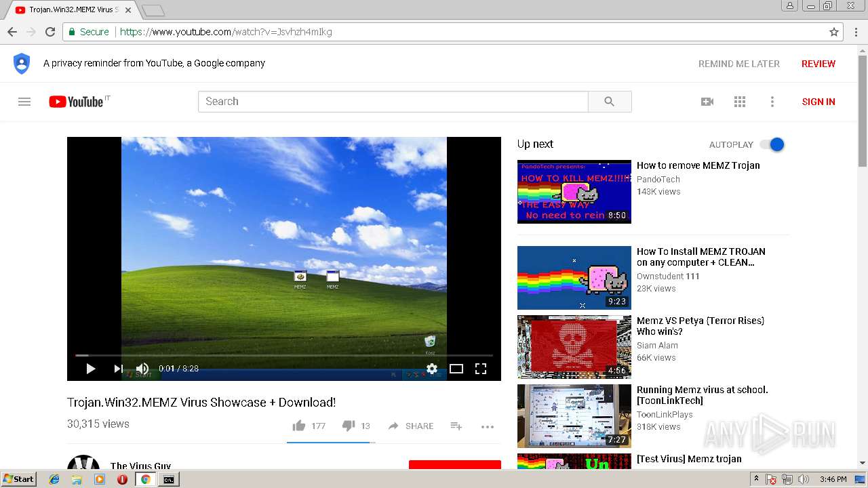Skip to the next video

(x=118, y=369)
